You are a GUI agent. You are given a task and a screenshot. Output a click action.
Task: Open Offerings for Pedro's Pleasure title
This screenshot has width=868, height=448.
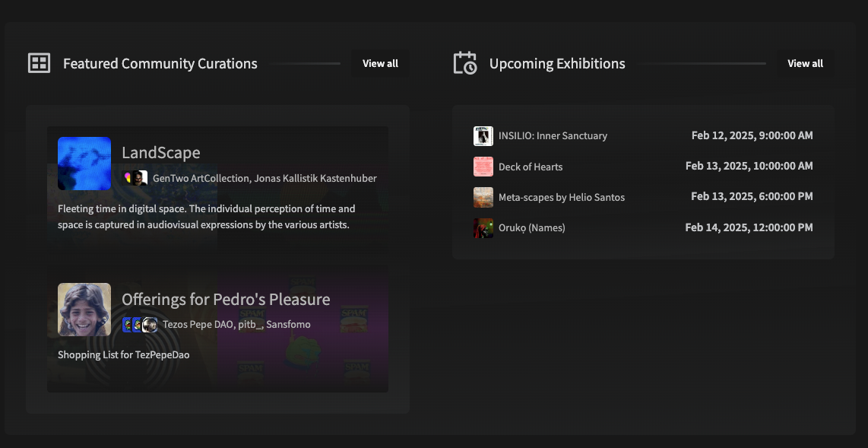pos(226,300)
